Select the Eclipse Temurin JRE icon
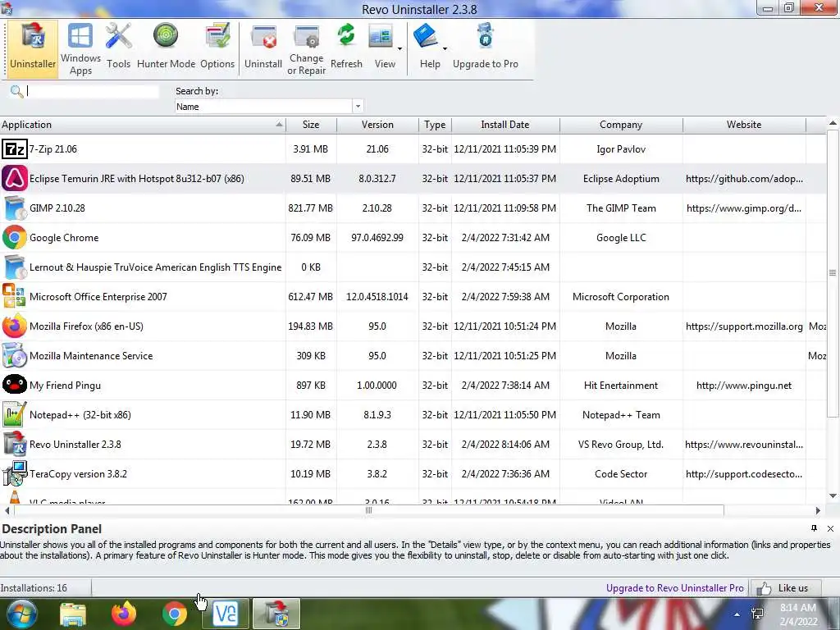840x630 pixels. 15,178
